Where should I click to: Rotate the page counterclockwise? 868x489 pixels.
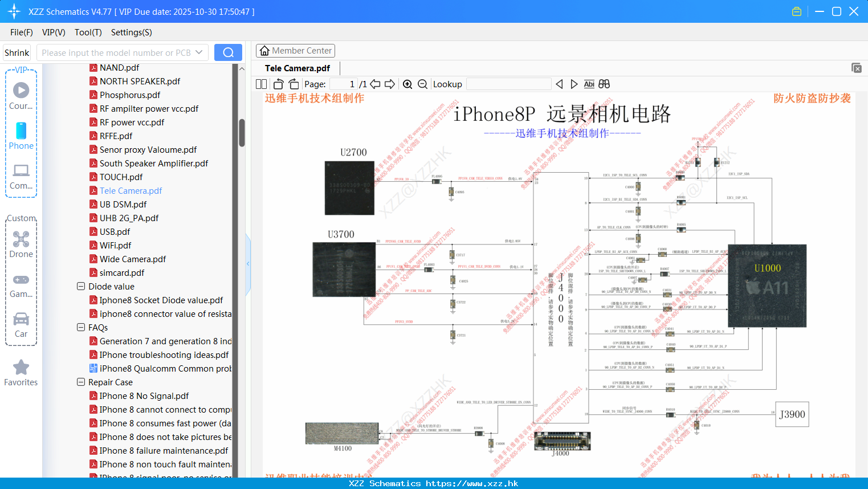pyautogui.click(x=278, y=84)
